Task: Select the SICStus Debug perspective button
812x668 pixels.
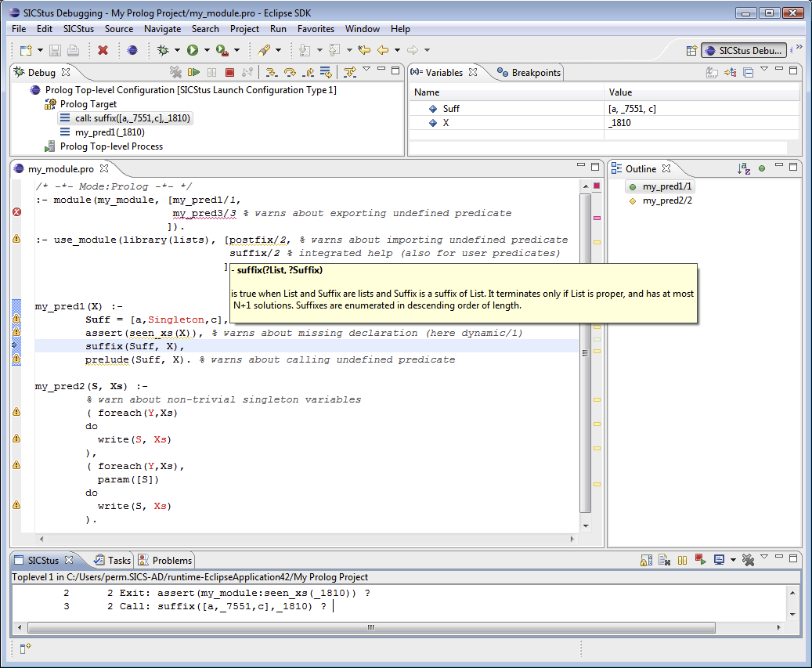Action: click(744, 50)
